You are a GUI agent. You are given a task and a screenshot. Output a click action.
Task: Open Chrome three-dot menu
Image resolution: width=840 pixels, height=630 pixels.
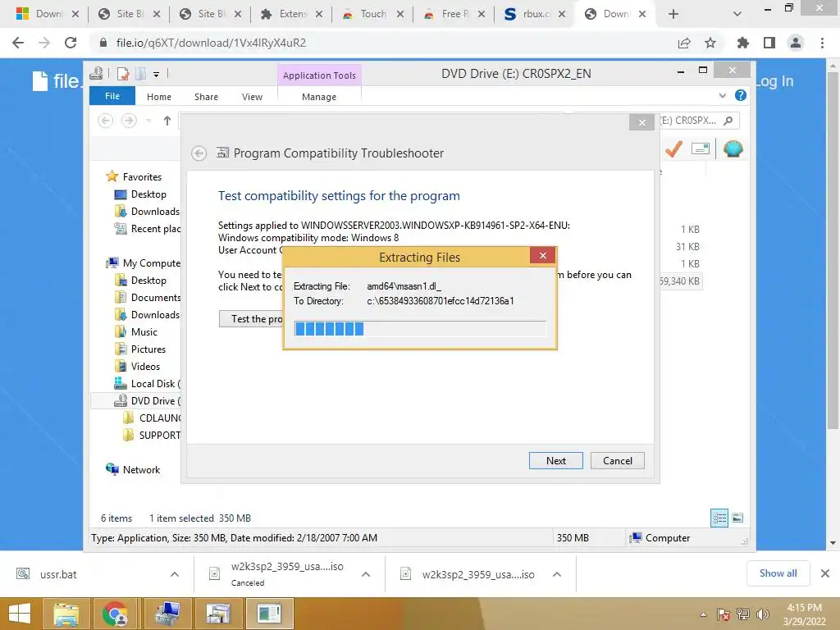(822, 43)
